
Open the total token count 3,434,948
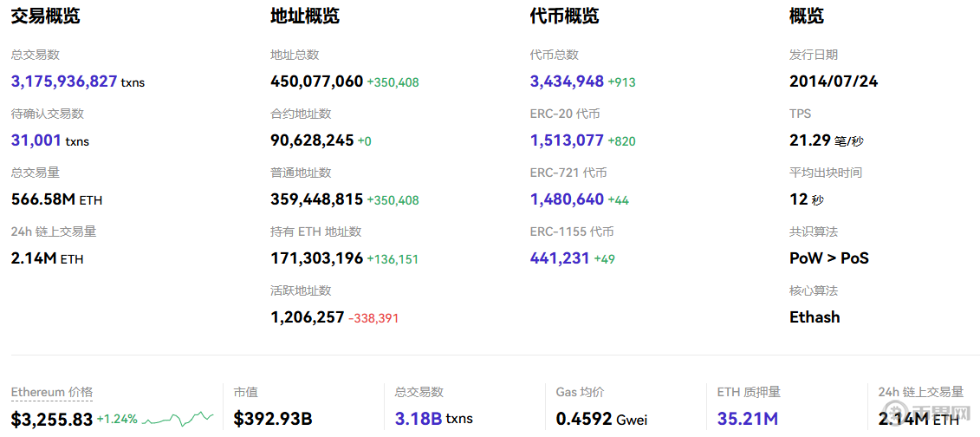pos(567,82)
